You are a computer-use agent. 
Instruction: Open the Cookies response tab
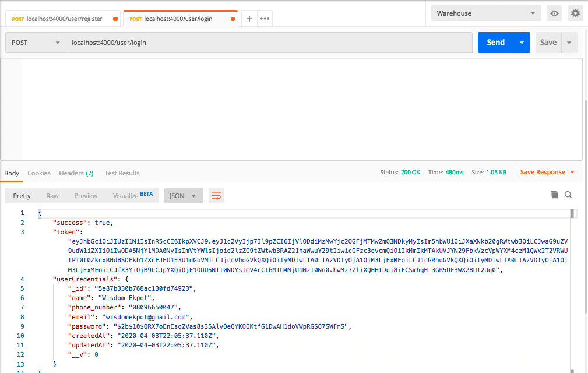pyautogui.click(x=39, y=173)
